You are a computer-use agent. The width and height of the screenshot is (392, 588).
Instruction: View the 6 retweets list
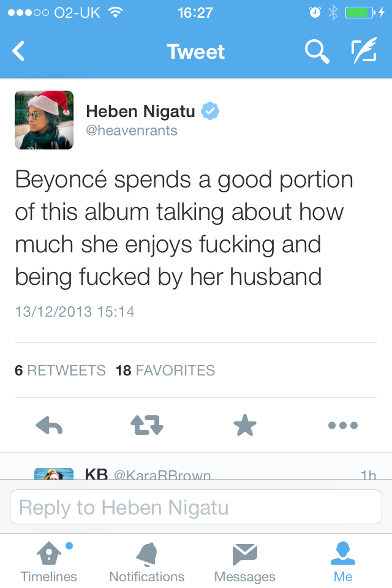(x=60, y=371)
